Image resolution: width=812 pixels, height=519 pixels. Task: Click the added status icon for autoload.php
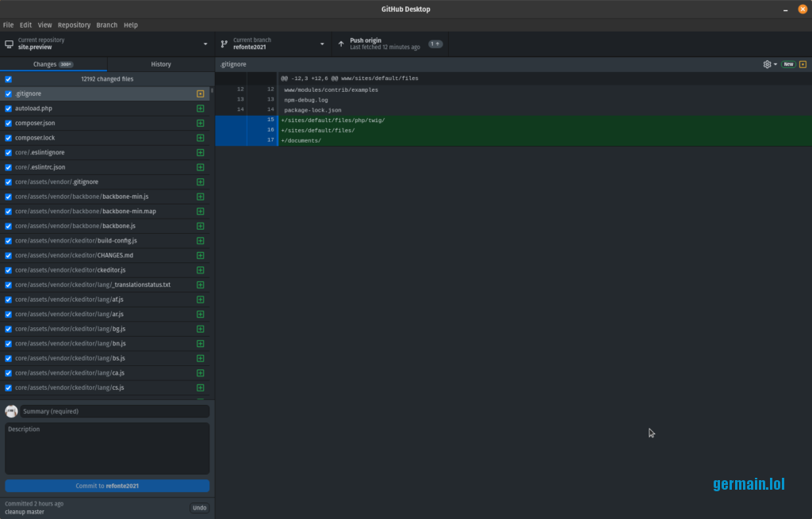[201, 109]
